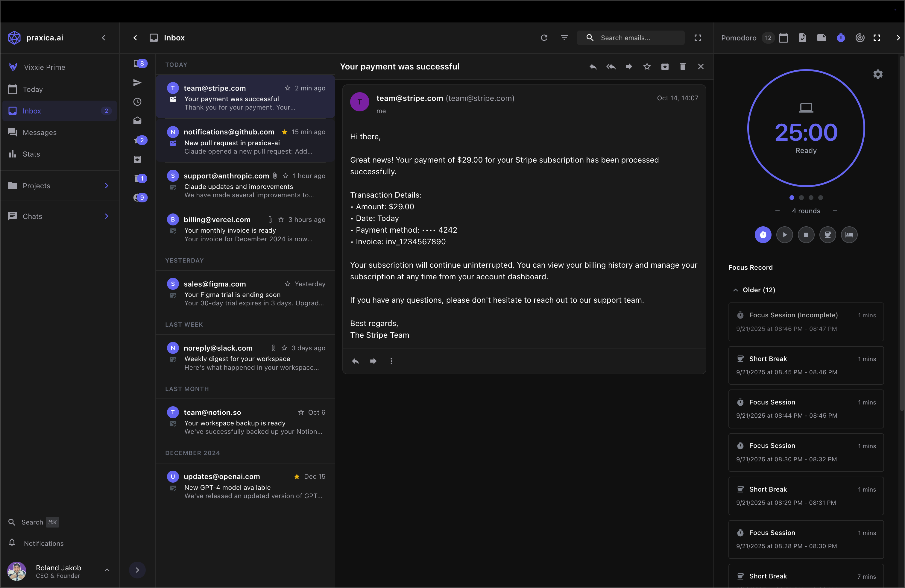Toggle star on sales@figma.com email
This screenshot has width=905, height=588.
[288, 284]
